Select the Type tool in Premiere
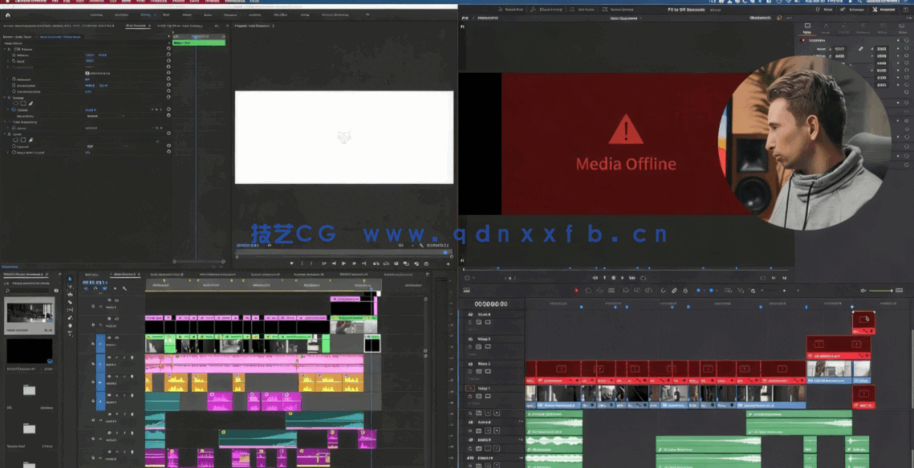Viewport: 914px width, 468px height. pos(70,333)
